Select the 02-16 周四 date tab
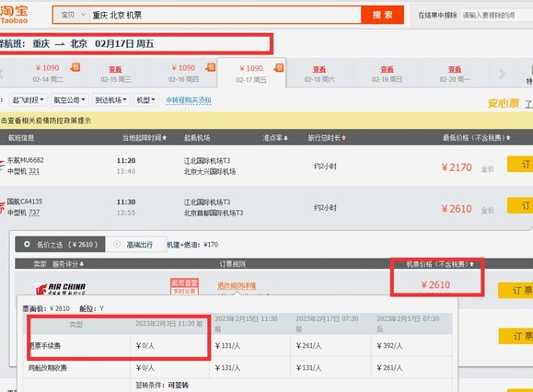Viewport: 533px width, 392px height. (x=183, y=73)
